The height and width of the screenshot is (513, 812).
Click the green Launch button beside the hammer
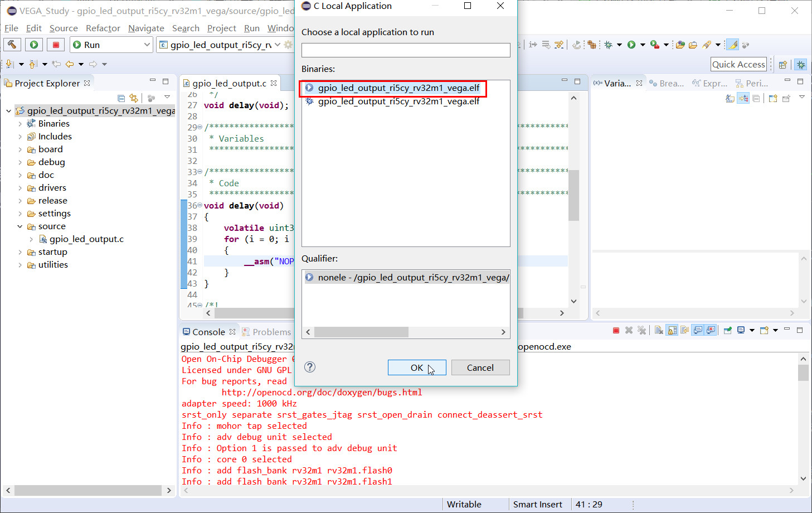pyautogui.click(x=34, y=45)
